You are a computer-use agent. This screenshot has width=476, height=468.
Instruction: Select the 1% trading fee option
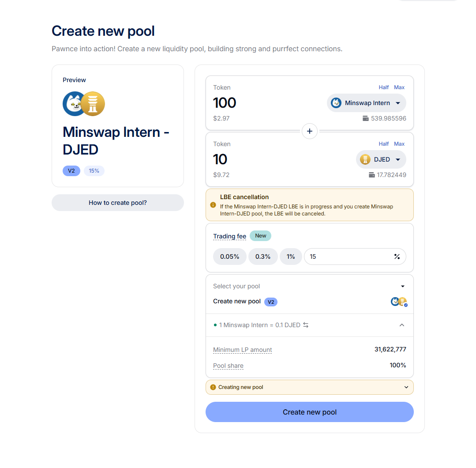click(291, 257)
